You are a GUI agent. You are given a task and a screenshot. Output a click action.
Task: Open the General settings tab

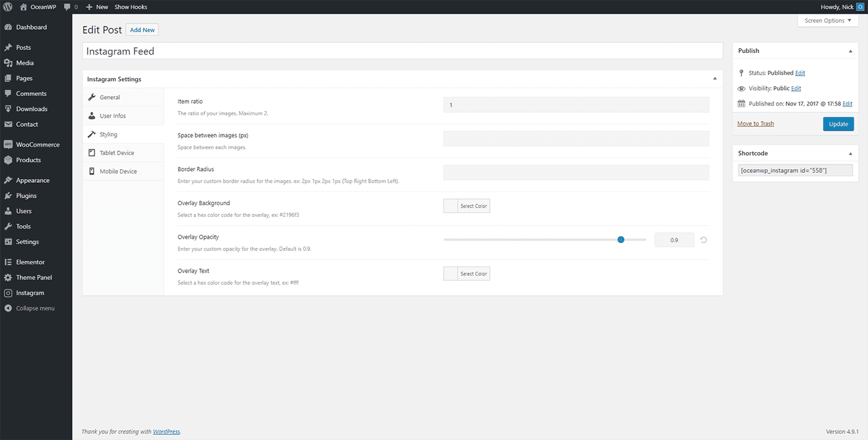(123, 97)
